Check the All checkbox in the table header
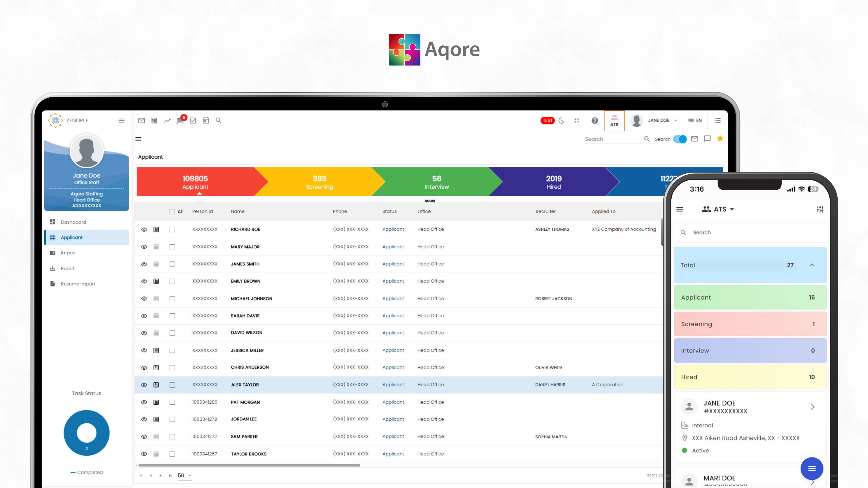The image size is (868, 488). 172,211
